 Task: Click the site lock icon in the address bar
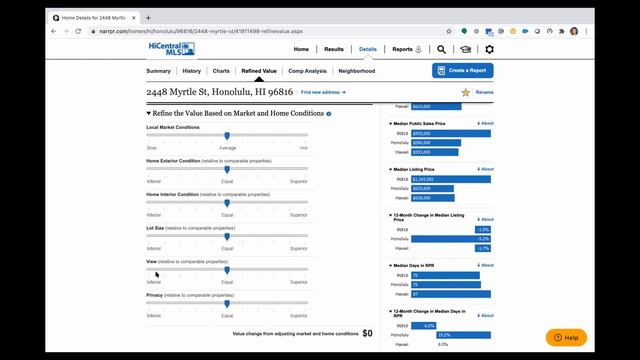[x=93, y=31]
